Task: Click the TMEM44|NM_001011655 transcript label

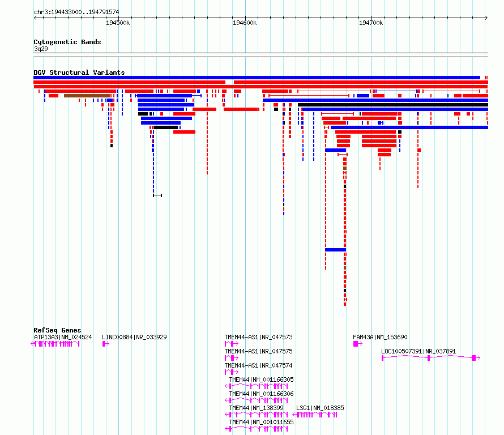Action: tap(261, 422)
